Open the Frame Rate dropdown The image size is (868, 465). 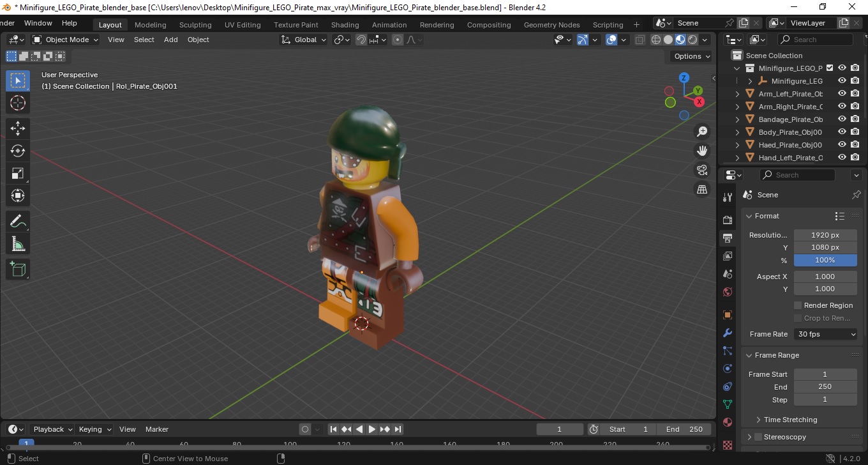826,334
